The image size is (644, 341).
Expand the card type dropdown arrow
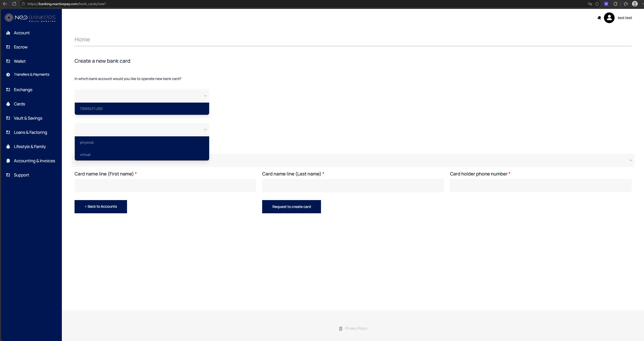point(205,130)
